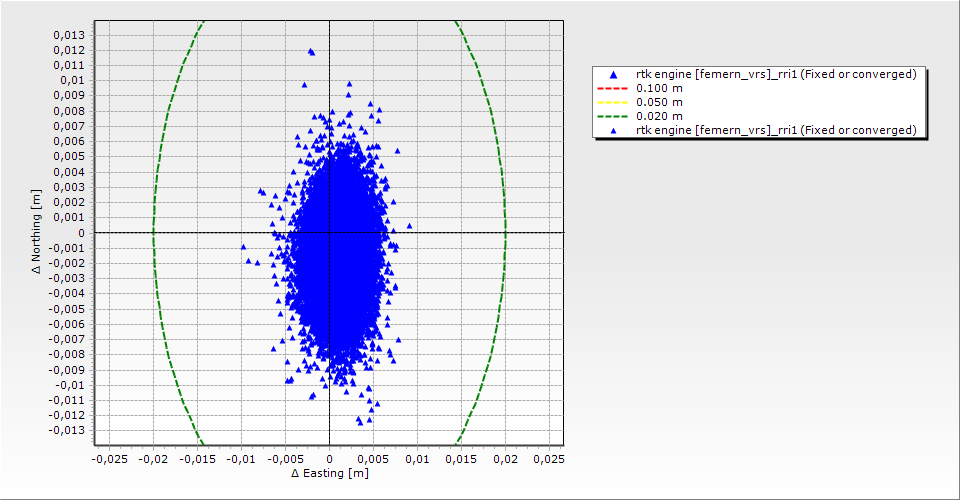Click the top rtk engine legend entry text
This screenshot has width=960, height=500.
776,74
